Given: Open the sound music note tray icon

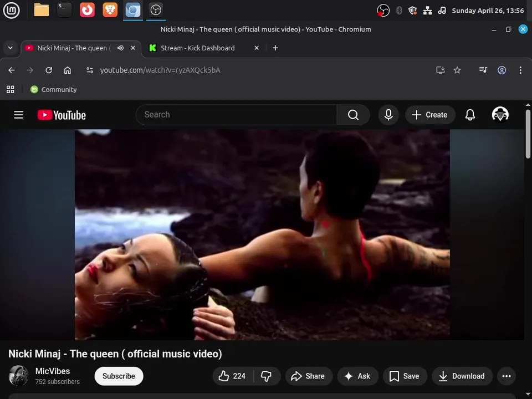Looking at the screenshot, I should coord(442,11).
